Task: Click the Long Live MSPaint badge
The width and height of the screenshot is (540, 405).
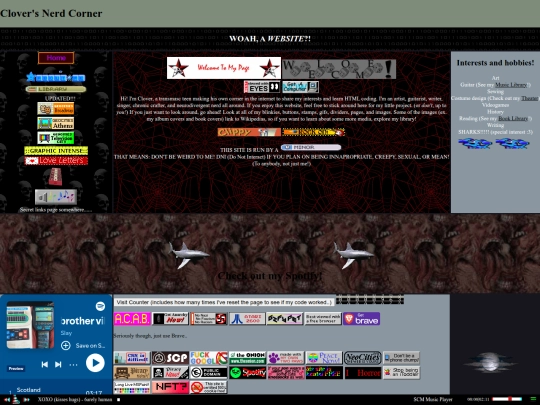Action: click(132, 387)
